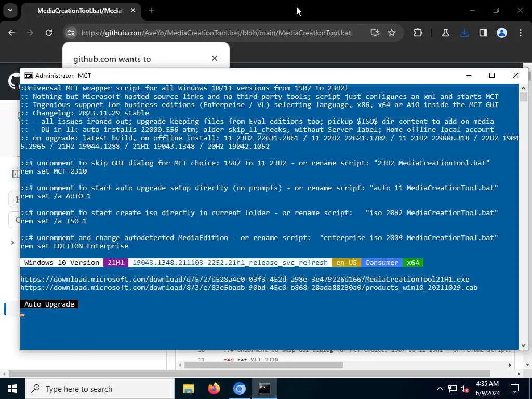The width and height of the screenshot is (532, 399).
Task: Open a new browser tab
Action: click(x=152, y=10)
